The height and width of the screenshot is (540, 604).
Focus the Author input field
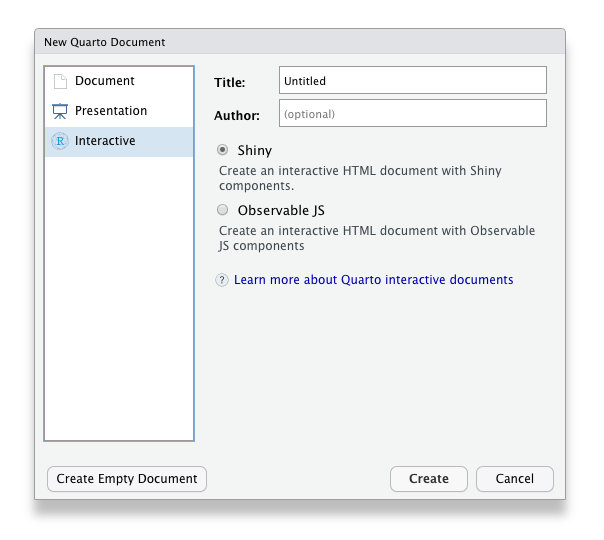[x=413, y=113]
